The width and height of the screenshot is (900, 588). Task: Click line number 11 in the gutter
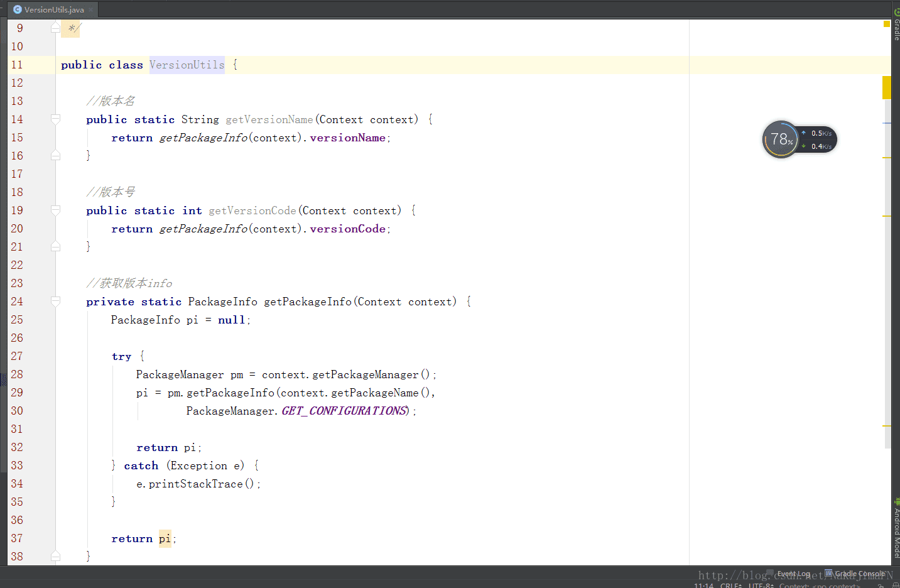tap(17, 65)
